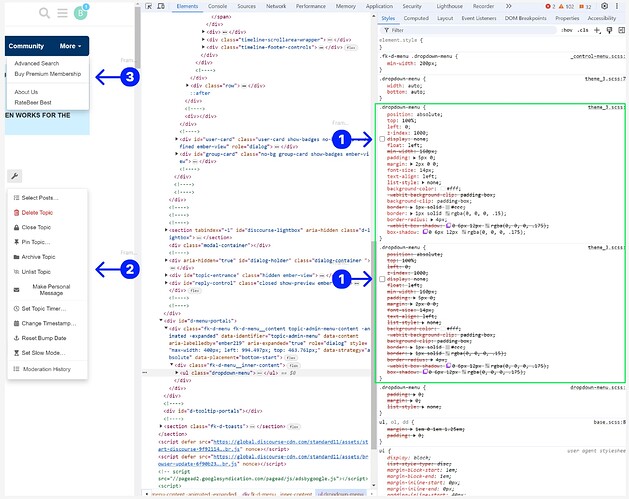Open the Event Listeners tab
Screen dimensions: 629x499
(479, 18)
